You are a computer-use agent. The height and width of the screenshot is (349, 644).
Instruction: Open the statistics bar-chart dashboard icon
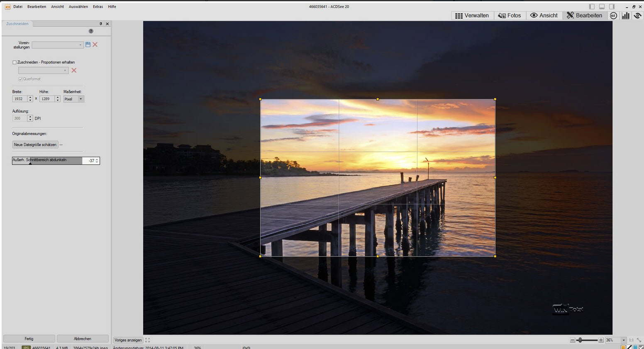coord(625,15)
